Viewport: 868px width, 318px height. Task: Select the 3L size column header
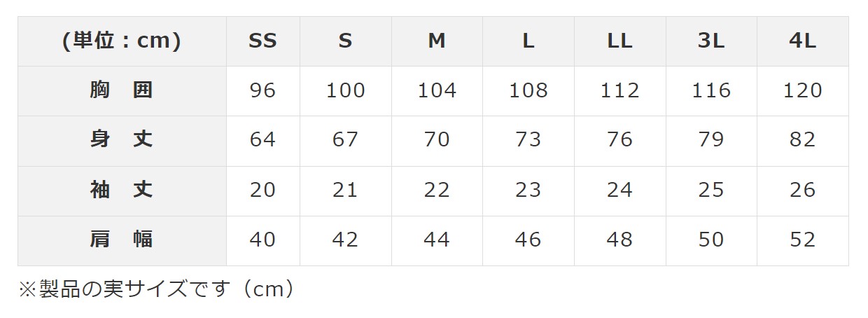pos(711,41)
